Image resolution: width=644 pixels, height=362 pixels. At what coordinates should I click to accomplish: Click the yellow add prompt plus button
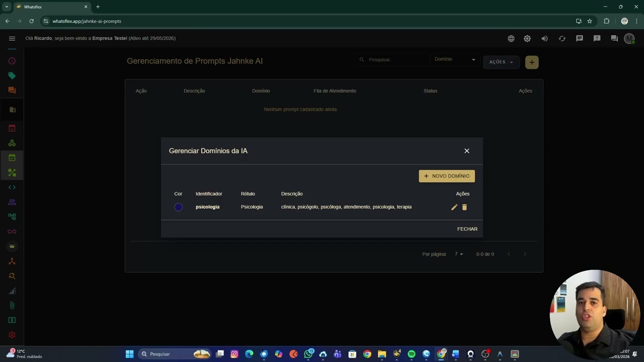tap(532, 62)
